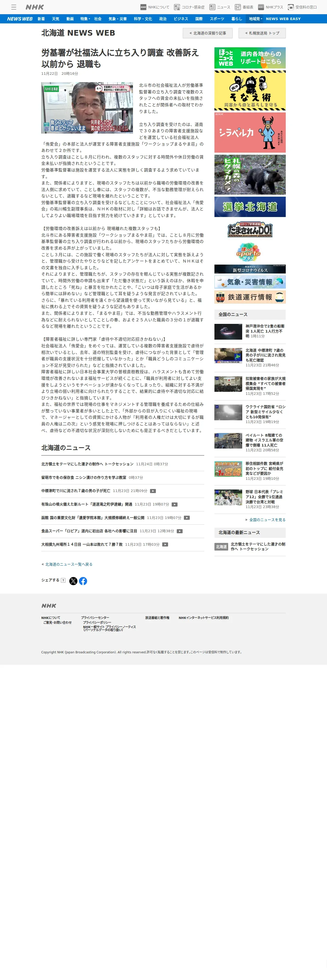Open 鉄道運行情報 banner

[x=250, y=297]
